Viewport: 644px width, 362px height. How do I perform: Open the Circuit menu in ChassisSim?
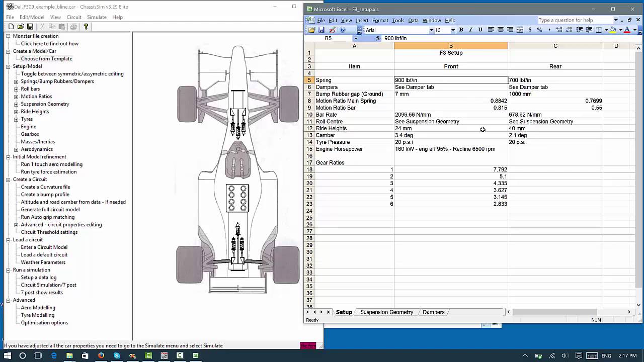(74, 17)
